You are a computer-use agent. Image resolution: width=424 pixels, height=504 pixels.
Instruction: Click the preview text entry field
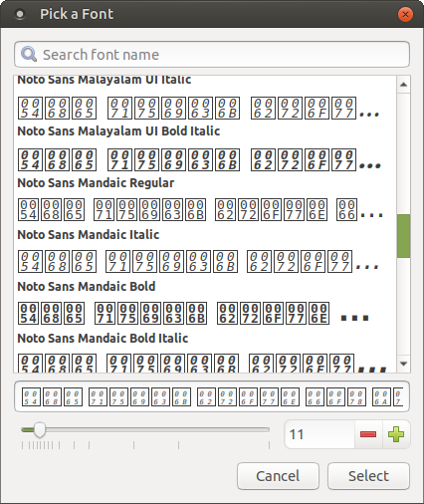(212, 396)
